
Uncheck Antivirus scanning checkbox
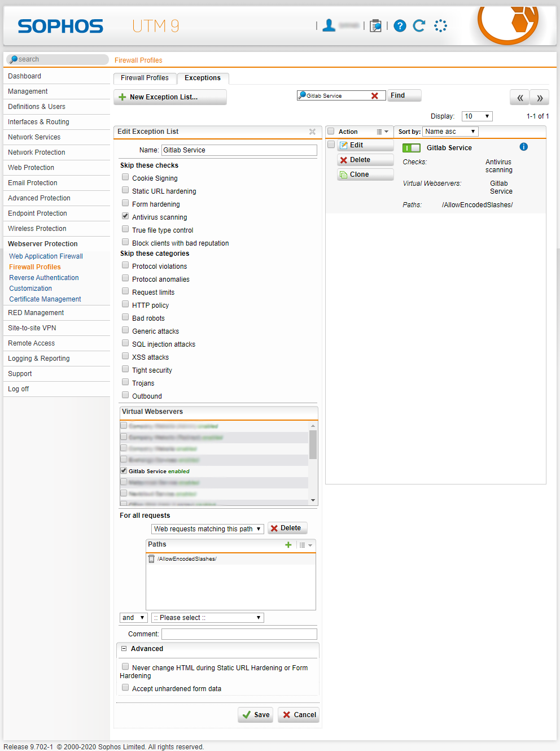coord(125,216)
